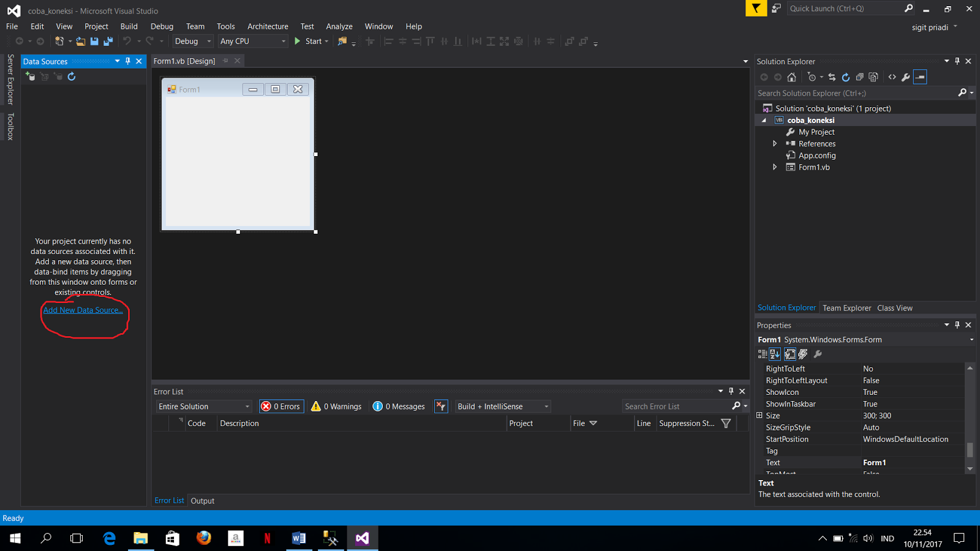
Task: Toggle auto-hide pin on Data Sources panel
Action: point(128,61)
